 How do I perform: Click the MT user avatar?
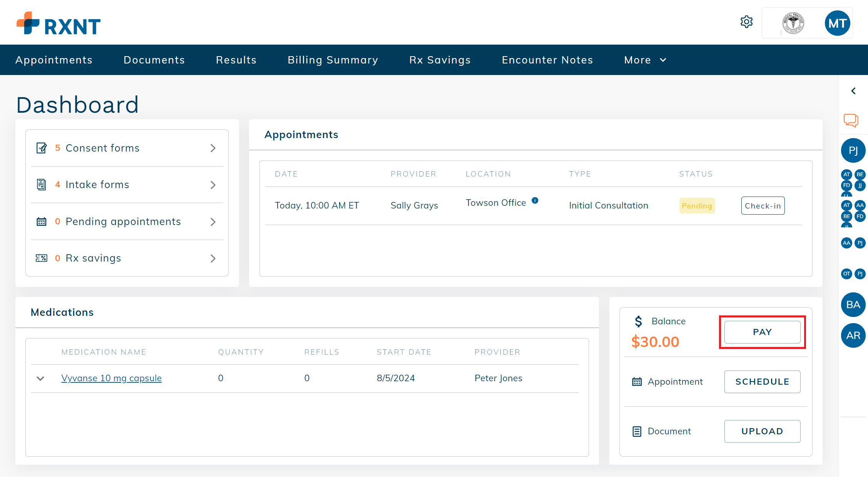(837, 23)
